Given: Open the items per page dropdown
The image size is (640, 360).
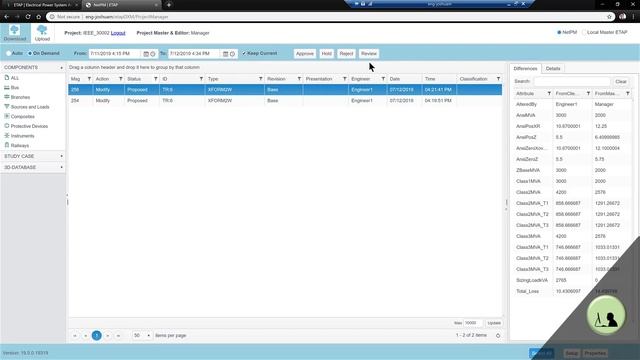Looking at the screenshot, I should (149, 336).
